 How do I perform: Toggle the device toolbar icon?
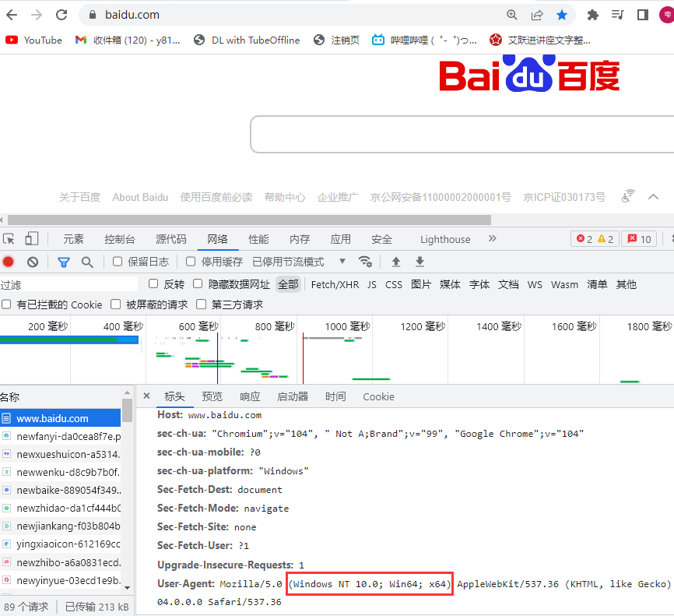click(32, 239)
